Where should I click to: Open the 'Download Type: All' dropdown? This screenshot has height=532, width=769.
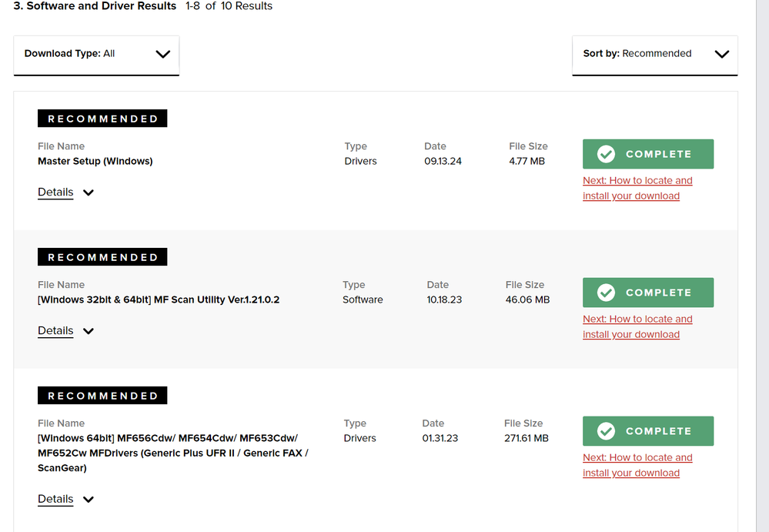(96, 55)
